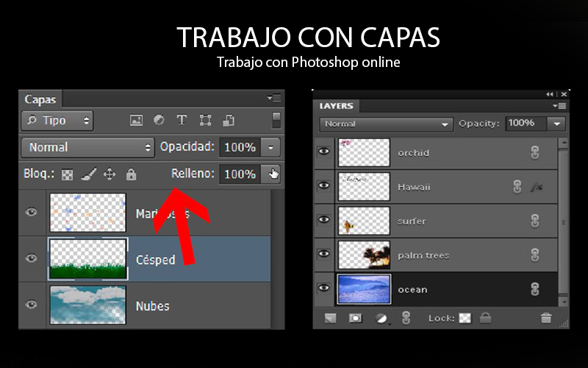Click the lock image pixels brush icon
The height and width of the screenshot is (368, 588).
click(x=87, y=174)
